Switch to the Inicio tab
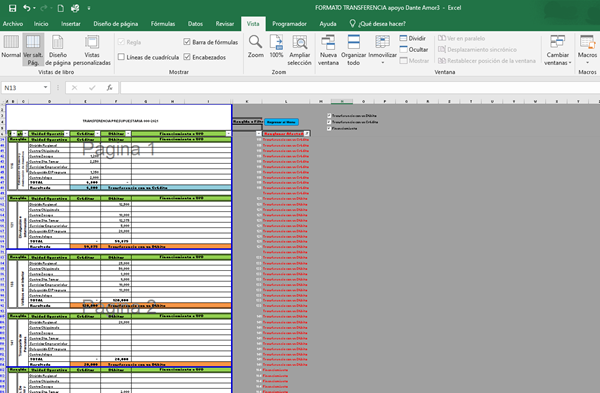Screen dimensions: 600x393 tap(41, 24)
